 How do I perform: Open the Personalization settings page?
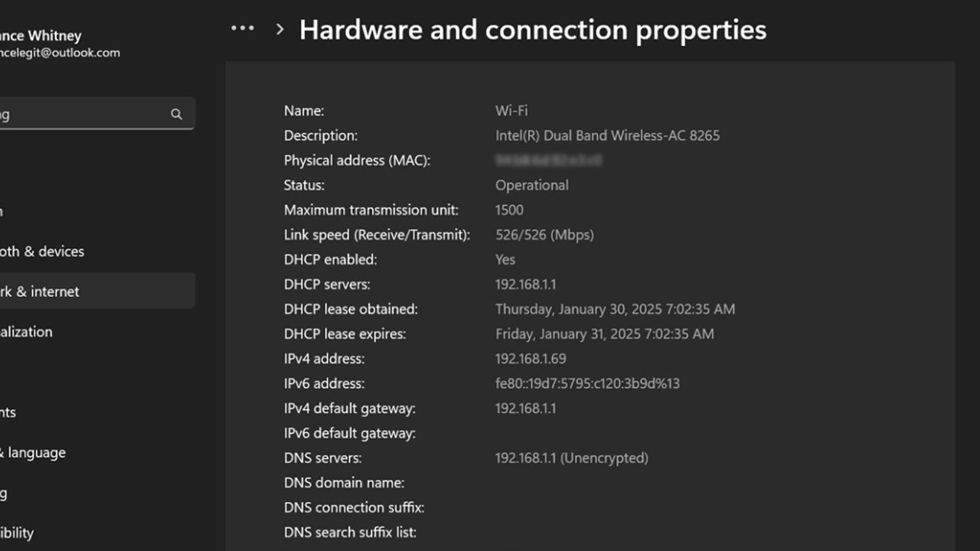click(27, 331)
